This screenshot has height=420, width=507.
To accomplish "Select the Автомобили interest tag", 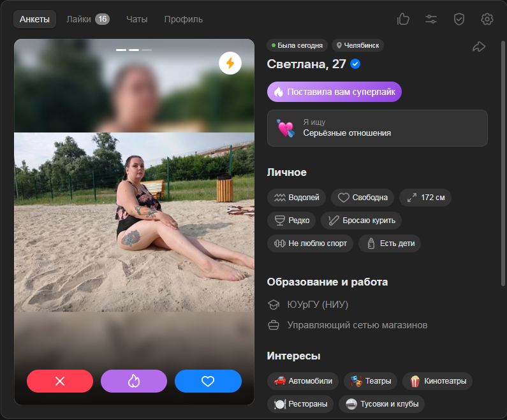I will click(x=303, y=381).
